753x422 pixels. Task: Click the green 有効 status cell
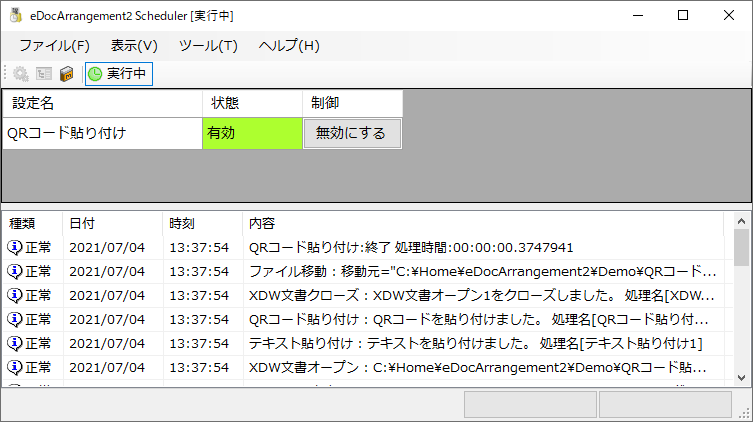point(252,133)
